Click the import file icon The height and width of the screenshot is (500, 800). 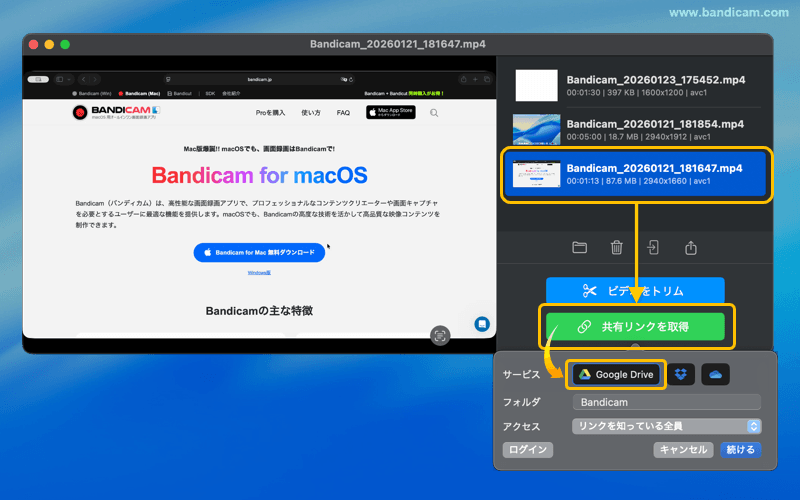(653, 248)
